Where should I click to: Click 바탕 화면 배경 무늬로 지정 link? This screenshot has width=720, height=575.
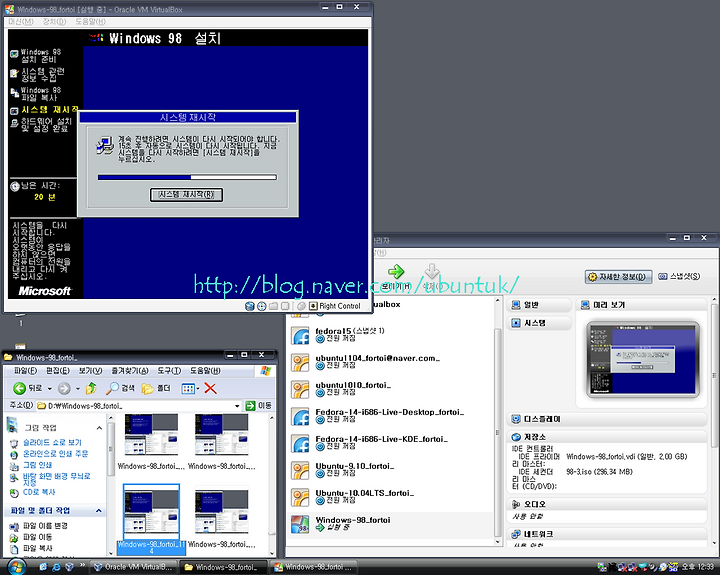(x=56, y=479)
